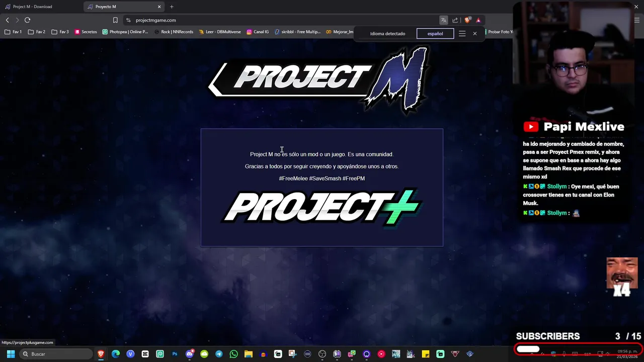Open Brave browser from the taskbar
The width and height of the screenshot is (644, 362).
tap(101, 354)
